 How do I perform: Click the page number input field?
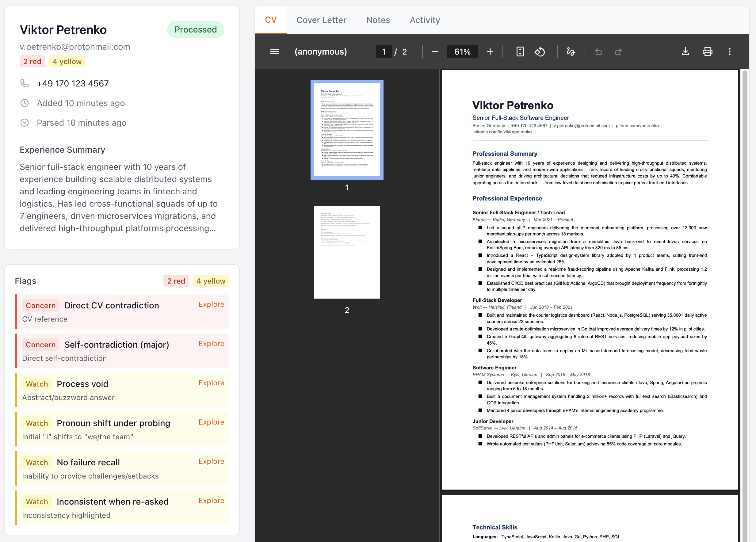384,52
